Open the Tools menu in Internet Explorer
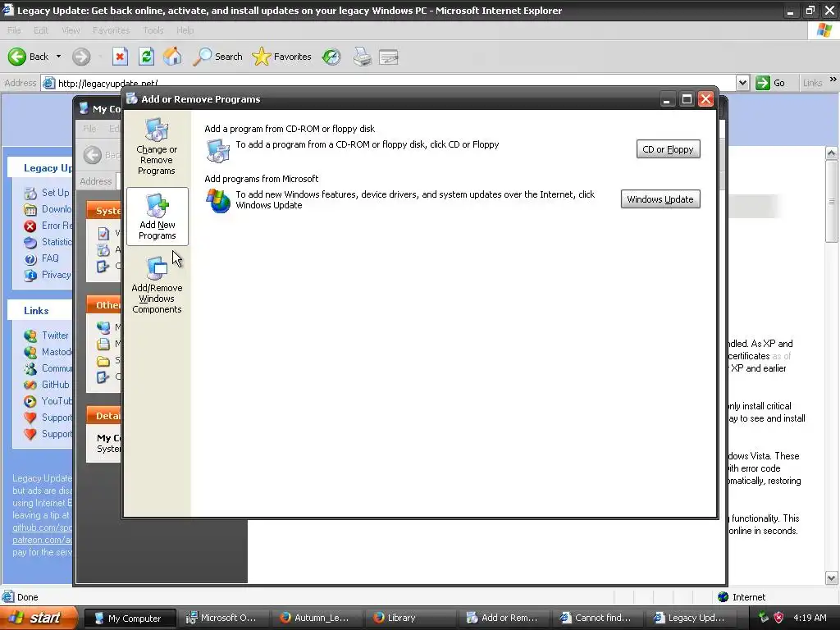 click(x=153, y=30)
